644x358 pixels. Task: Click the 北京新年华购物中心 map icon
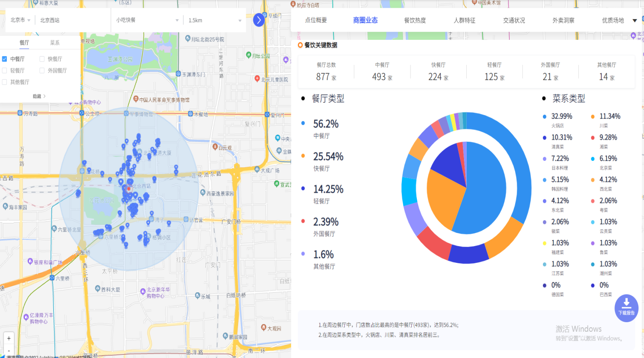click(142, 290)
